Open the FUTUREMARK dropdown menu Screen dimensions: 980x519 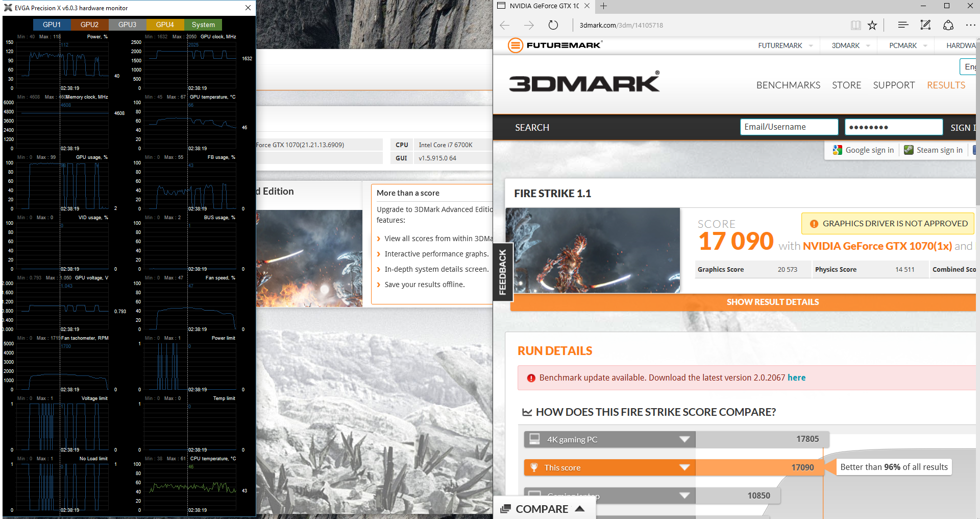(785, 45)
